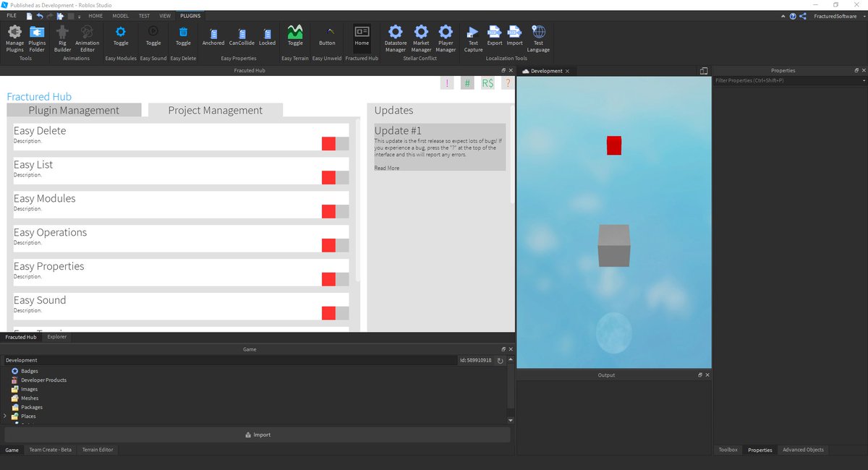The image size is (868, 470).
Task: Click the device emulation icon above viewport
Action: 703,71
